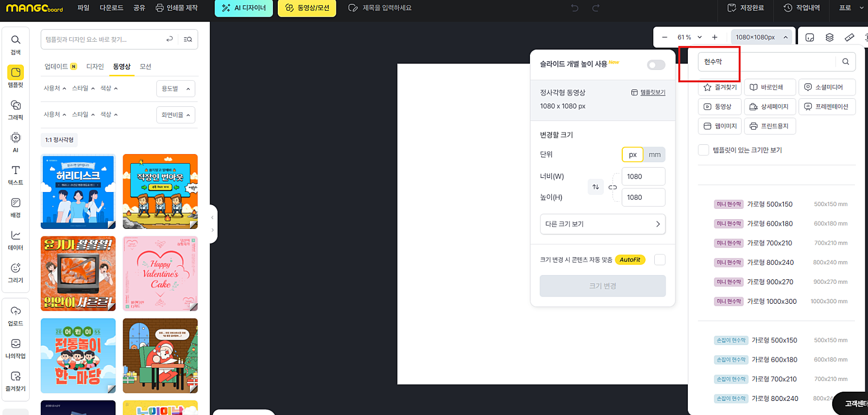Image resolution: width=868 pixels, height=415 pixels.
Task: Open the 그래픽 graphics panel in sidebar
Action: [x=16, y=109]
